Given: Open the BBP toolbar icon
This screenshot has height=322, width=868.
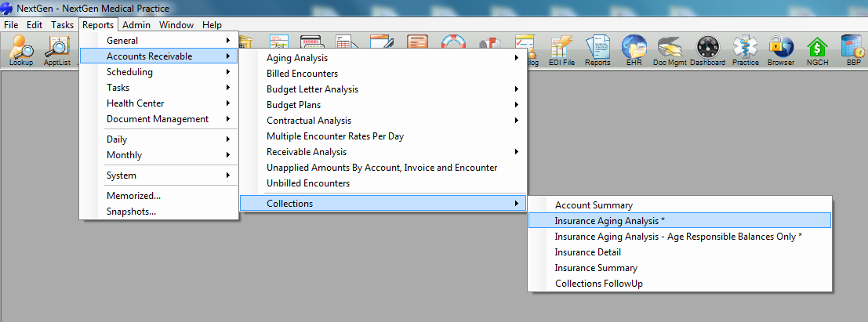Looking at the screenshot, I should [853, 50].
